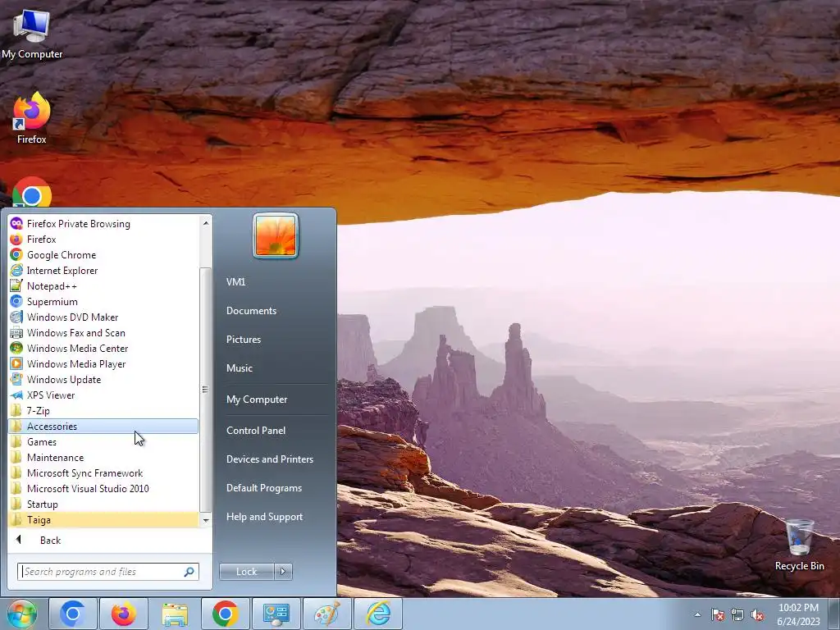Viewport: 840px width, 630px height.
Task: Start Windows Media Player
Action: tap(103, 363)
